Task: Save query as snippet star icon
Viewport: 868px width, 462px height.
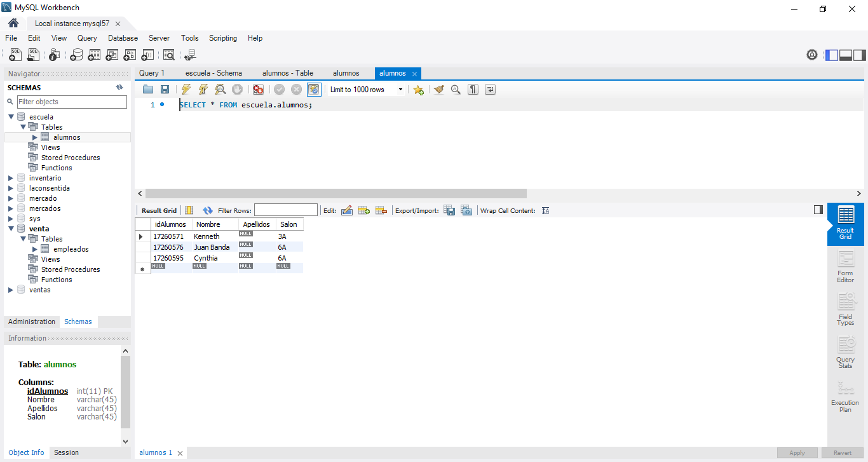Action: [x=418, y=90]
